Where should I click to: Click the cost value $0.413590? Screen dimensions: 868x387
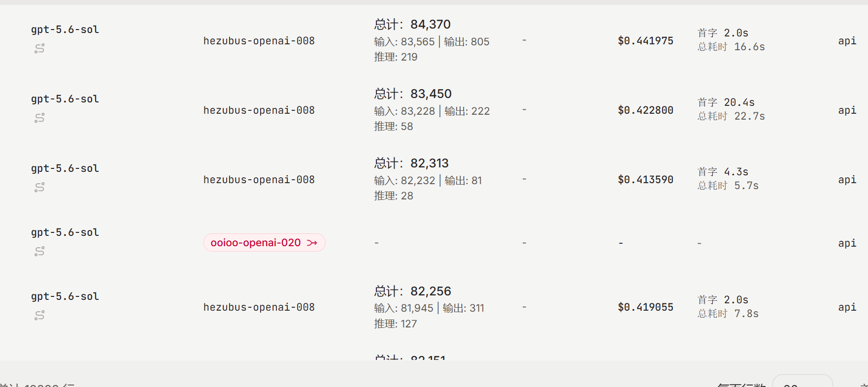point(645,180)
